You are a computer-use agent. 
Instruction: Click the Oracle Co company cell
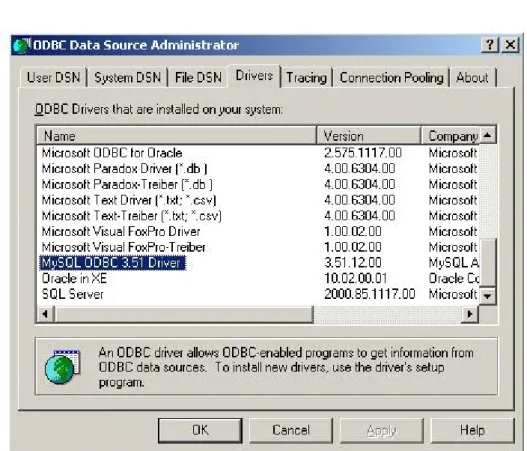click(x=454, y=279)
